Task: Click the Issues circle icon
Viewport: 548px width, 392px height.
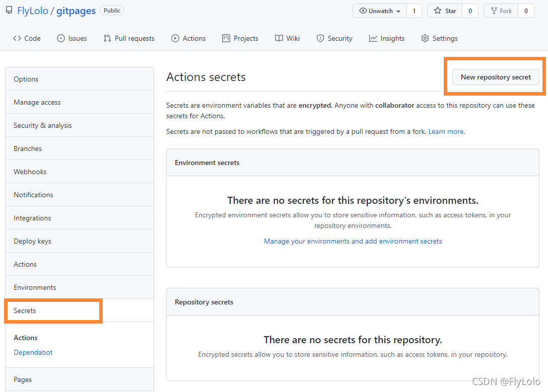Action: click(x=61, y=38)
